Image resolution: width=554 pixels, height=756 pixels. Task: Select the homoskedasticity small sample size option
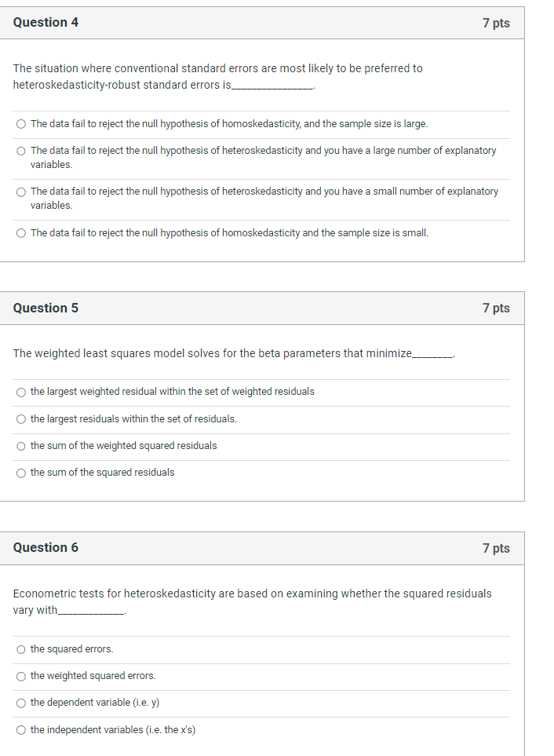(x=20, y=232)
